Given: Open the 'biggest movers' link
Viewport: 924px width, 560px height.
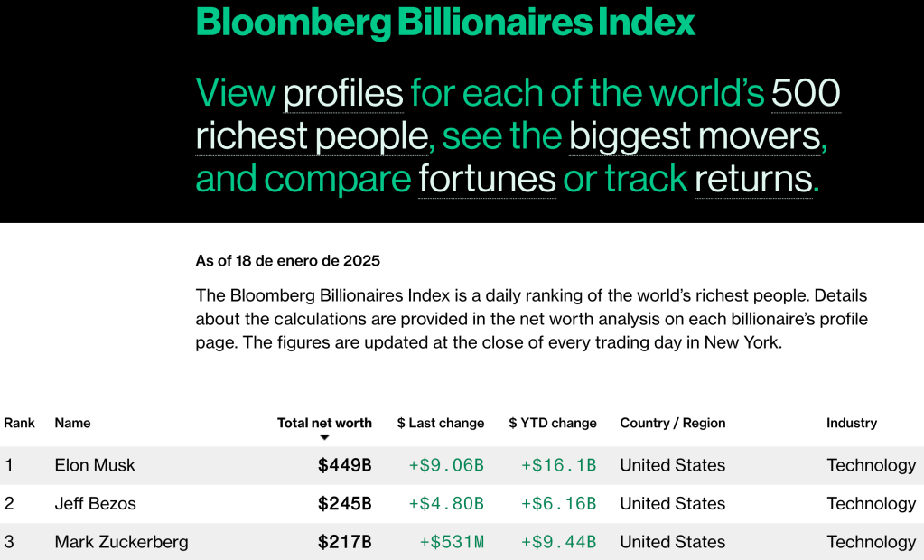Looking at the screenshot, I should pos(694,136).
